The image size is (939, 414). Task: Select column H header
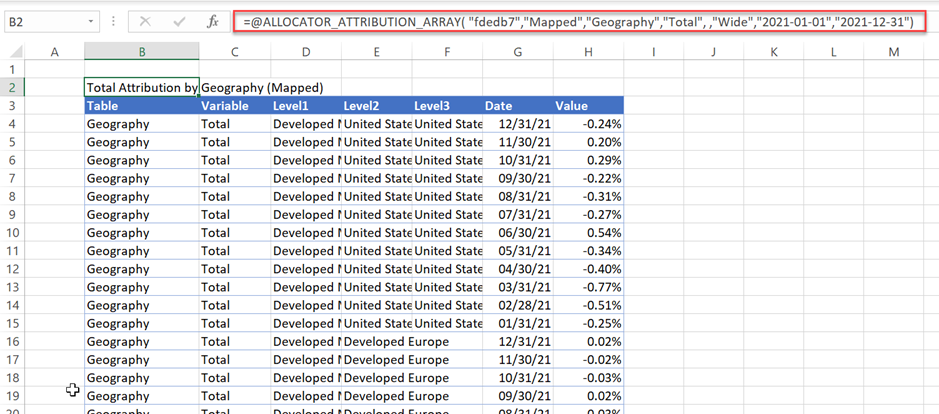pyautogui.click(x=587, y=52)
